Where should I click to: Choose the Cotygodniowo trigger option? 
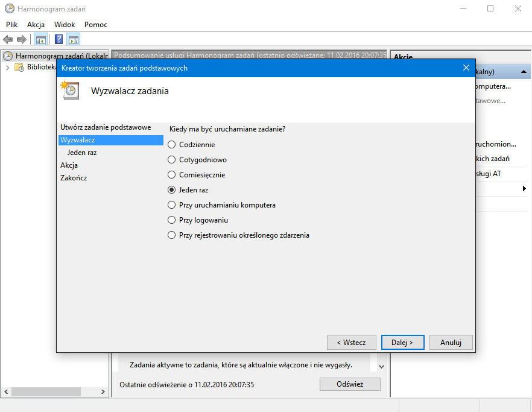172,160
